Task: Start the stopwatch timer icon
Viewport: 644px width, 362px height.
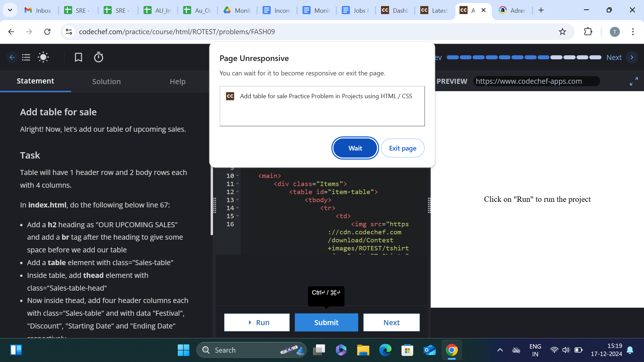Action: coord(98,57)
